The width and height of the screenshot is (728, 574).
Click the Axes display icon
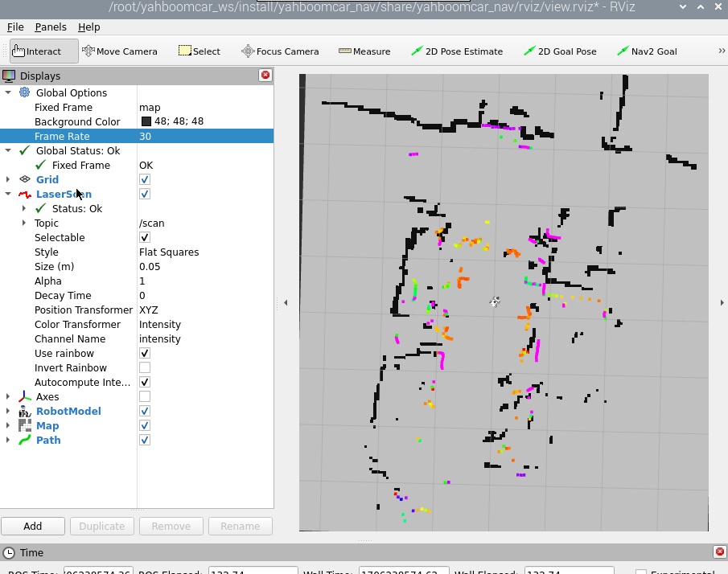25,397
